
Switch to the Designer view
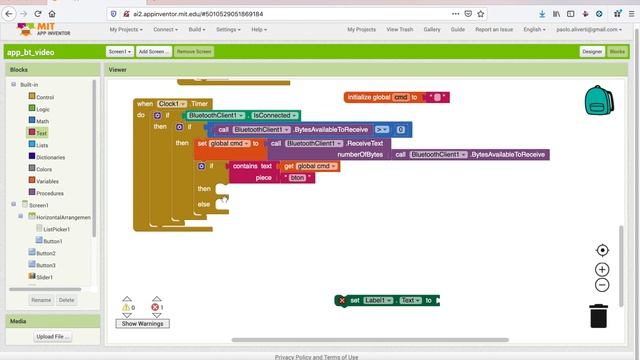[592, 51]
